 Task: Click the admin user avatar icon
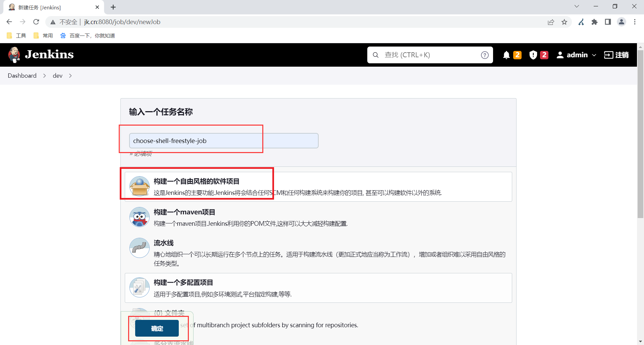(x=560, y=55)
